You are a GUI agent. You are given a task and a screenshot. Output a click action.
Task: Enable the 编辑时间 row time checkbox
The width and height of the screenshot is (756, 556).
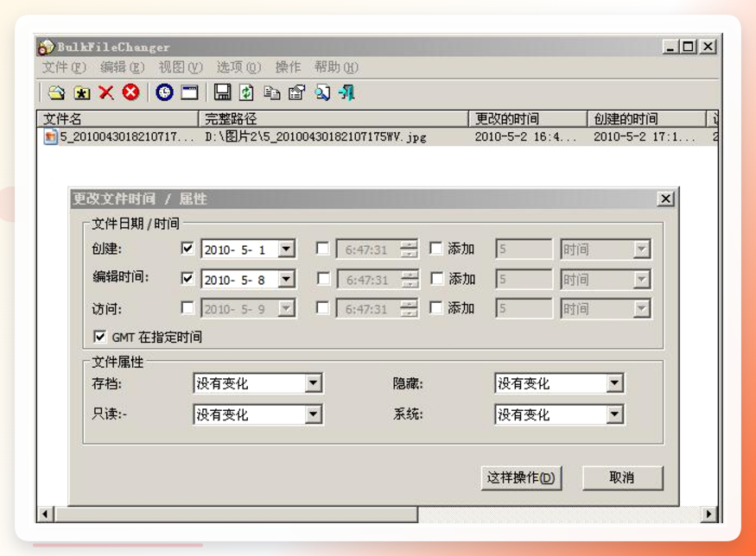[323, 278]
